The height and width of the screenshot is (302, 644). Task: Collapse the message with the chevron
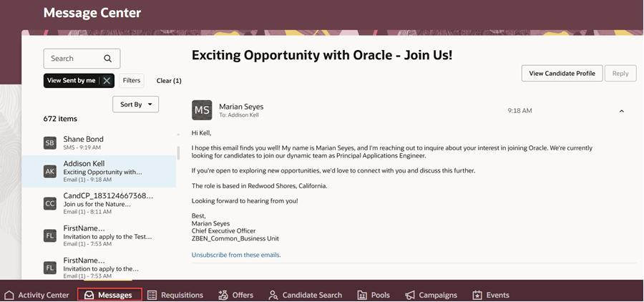[621, 111]
